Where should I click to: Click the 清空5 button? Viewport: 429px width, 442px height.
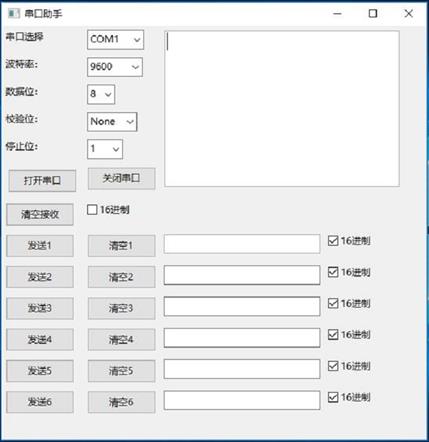[x=121, y=371]
